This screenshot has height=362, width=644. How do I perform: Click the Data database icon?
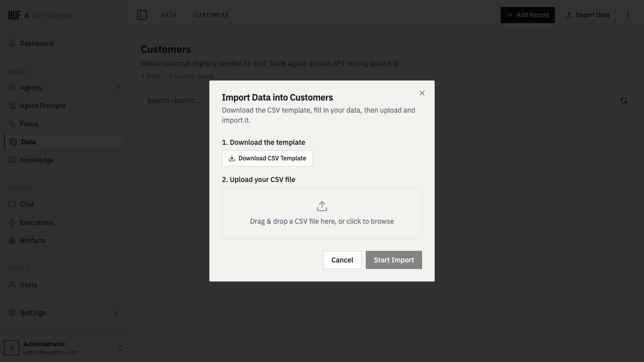coord(13,142)
